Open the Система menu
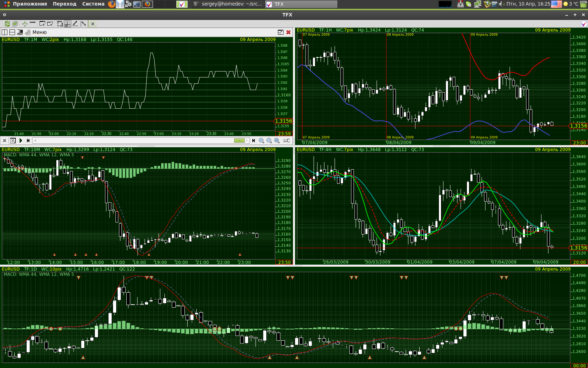This screenshot has width=588, height=368. (93, 4)
